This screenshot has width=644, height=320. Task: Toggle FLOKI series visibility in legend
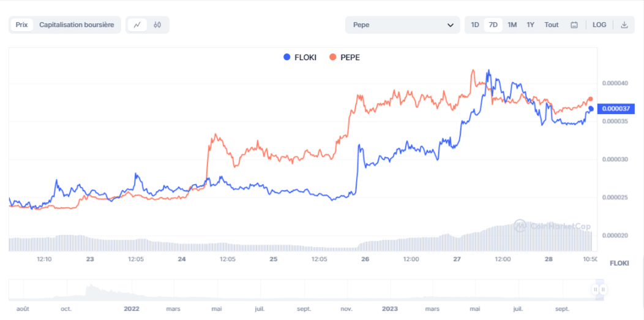click(x=306, y=57)
